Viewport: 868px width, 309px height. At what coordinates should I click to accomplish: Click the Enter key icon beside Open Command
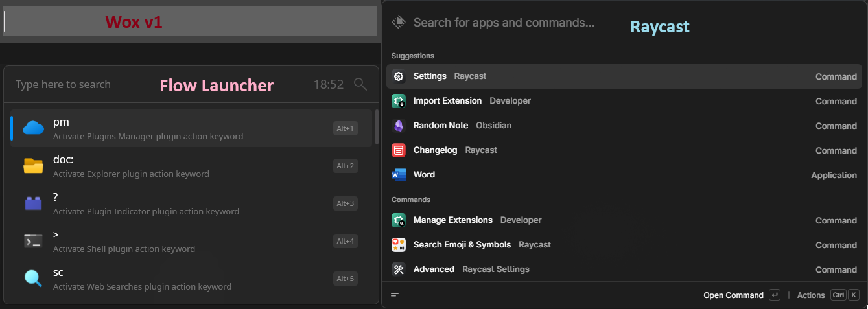(x=775, y=295)
